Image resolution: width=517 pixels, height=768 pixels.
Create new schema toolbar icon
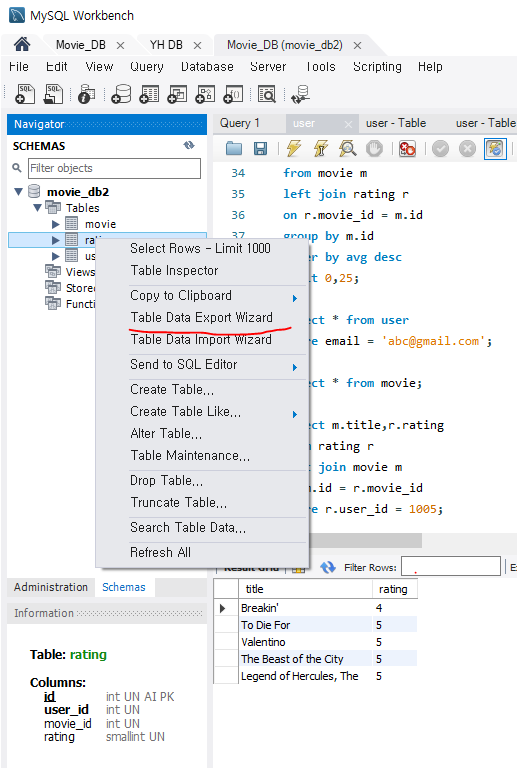(x=121, y=94)
